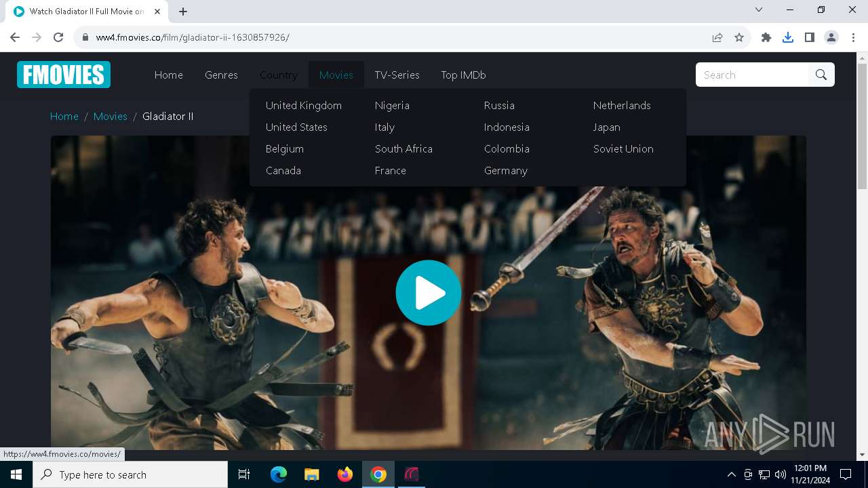The height and width of the screenshot is (488, 868).
Task: Select Japan country
Action: click(607, 127)
